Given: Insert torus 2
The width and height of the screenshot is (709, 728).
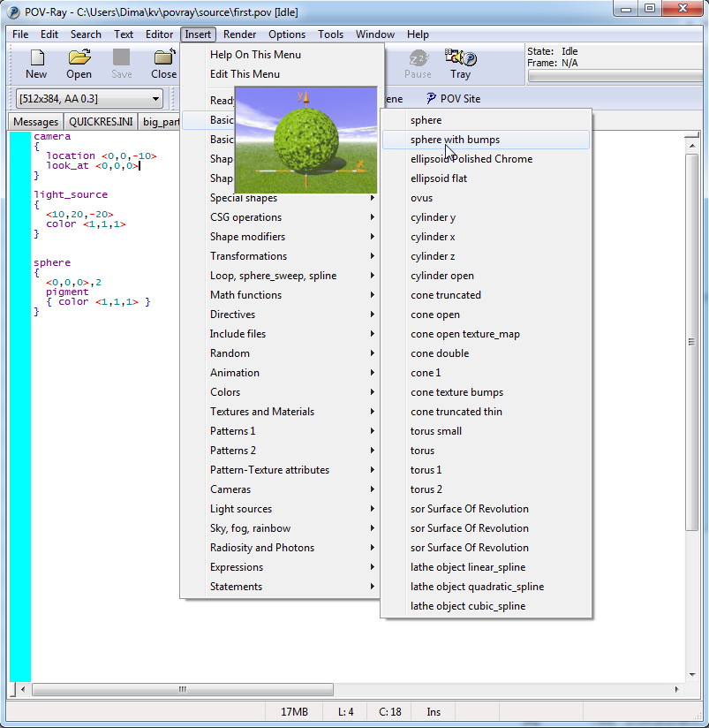Looking at the screenshot, I should coord(486,489).
